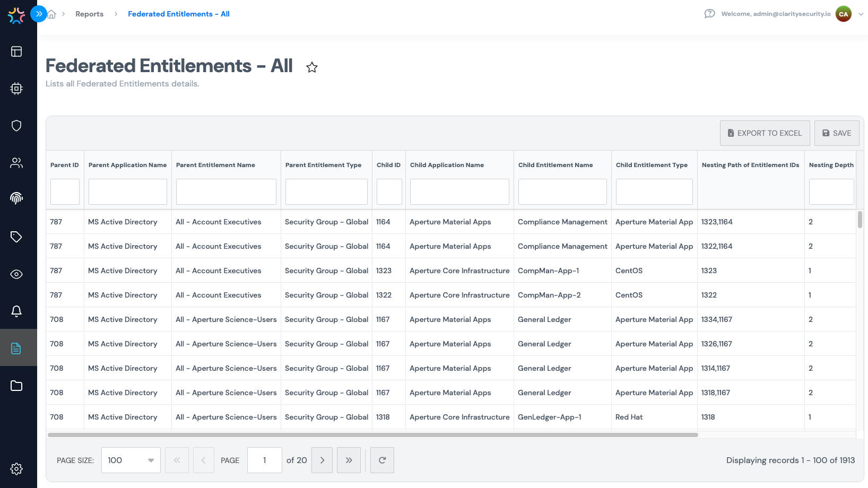Viewport: 868px width, 488px height.
Task: Go to the next page of results
Action: (x=322, y=460)
